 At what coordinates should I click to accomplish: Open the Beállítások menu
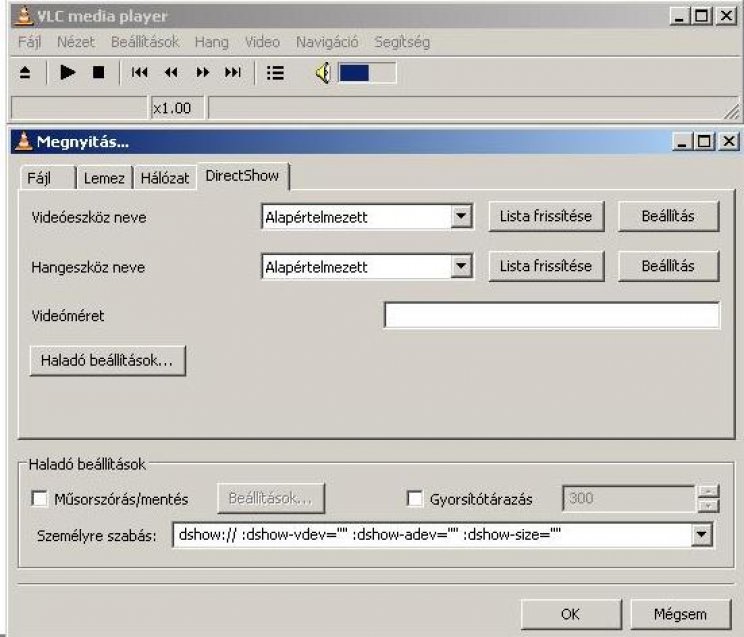(x=145, y=42)
